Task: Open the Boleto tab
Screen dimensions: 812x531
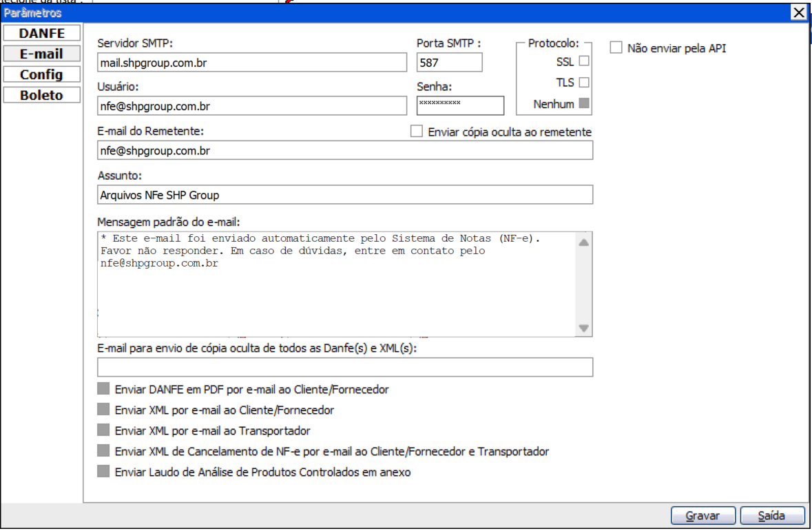Action: (x=41, y=95)
